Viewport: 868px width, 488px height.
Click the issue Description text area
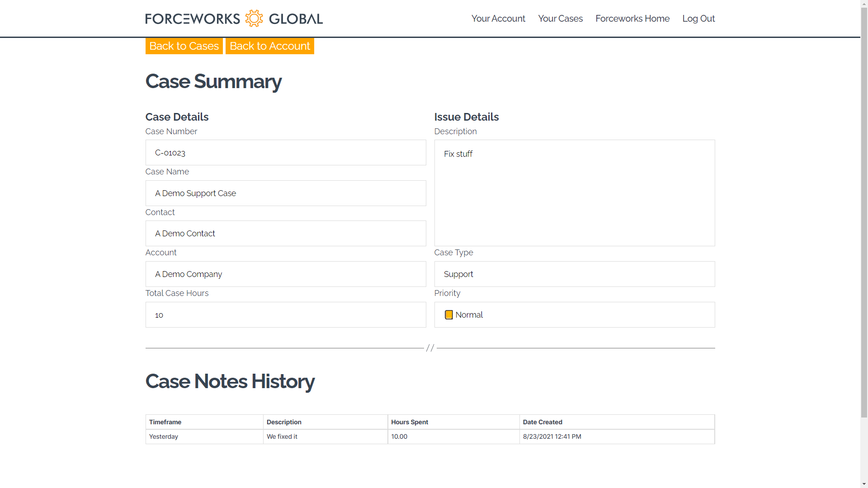click(x=574, y=193)
